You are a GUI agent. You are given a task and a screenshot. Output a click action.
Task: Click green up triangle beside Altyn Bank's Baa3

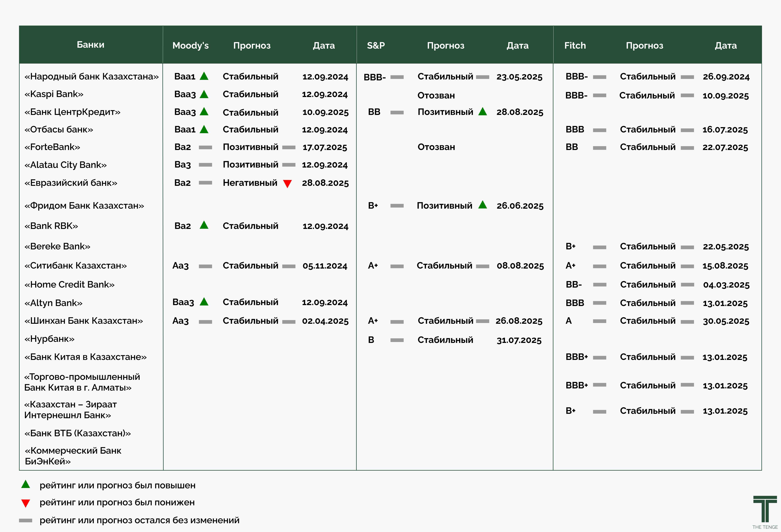tap(204, 302)
